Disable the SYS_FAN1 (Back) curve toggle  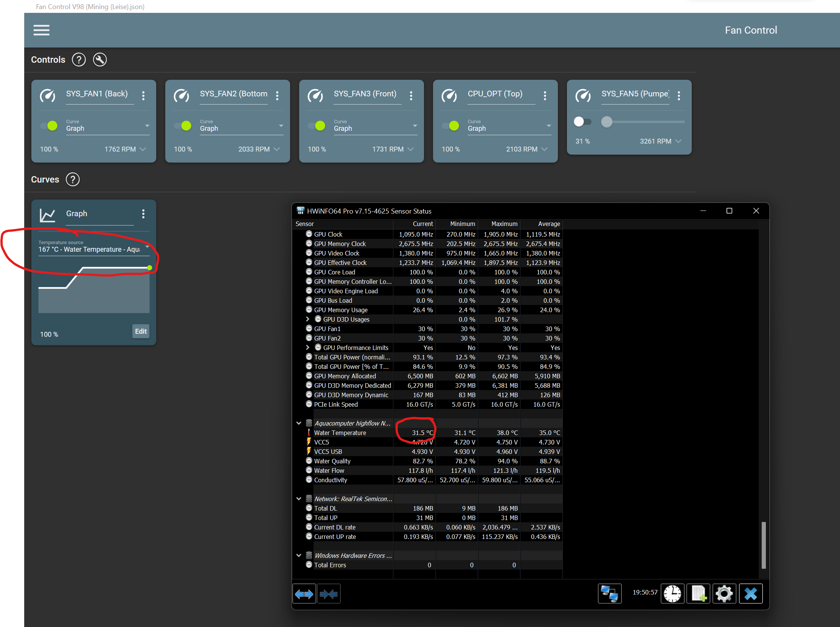[49, 125]
